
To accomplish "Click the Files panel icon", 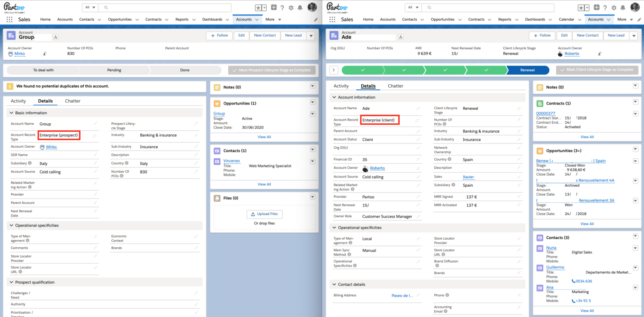I will 217,198.
